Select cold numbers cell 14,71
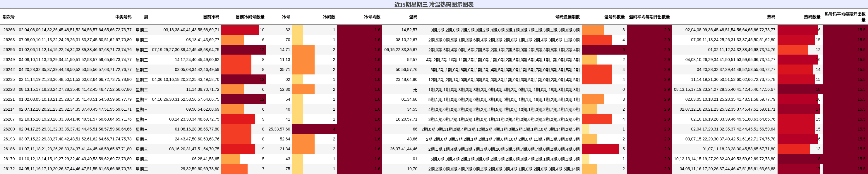The width and height of the screenshot is (868, 174). coord(285,50)
